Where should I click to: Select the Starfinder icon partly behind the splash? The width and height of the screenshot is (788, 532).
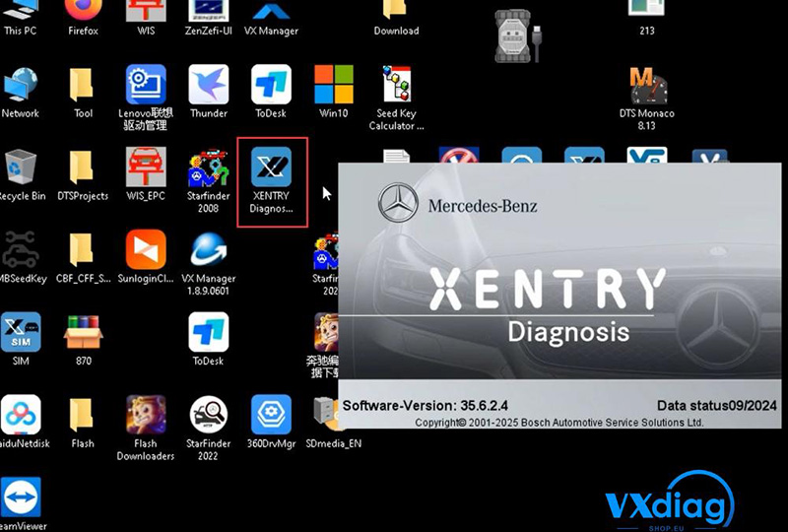coord(325,263)
